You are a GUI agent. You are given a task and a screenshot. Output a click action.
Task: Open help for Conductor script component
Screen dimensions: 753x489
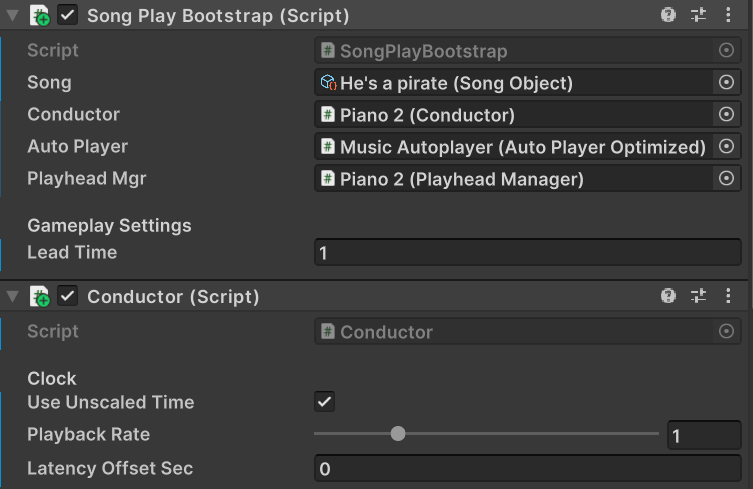(x=669, y=296)
